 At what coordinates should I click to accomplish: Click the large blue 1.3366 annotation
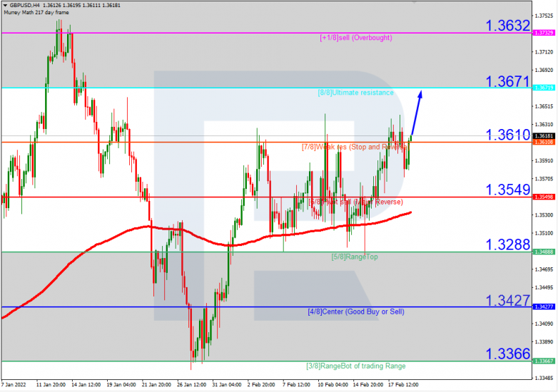507,354
